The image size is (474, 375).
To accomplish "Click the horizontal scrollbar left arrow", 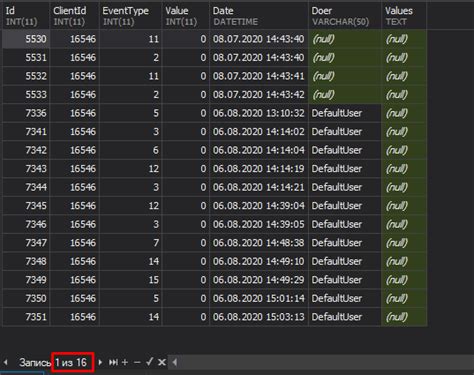I will (x=174, y=362).
